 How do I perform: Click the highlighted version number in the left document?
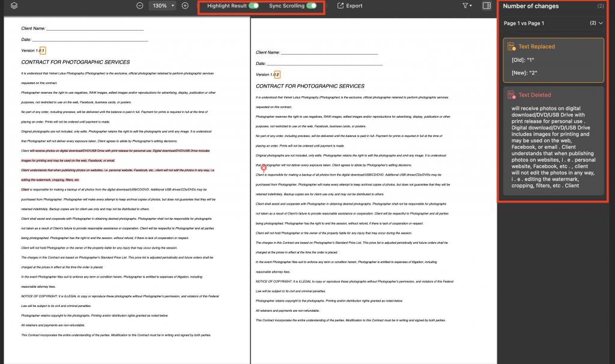[42, 50]
